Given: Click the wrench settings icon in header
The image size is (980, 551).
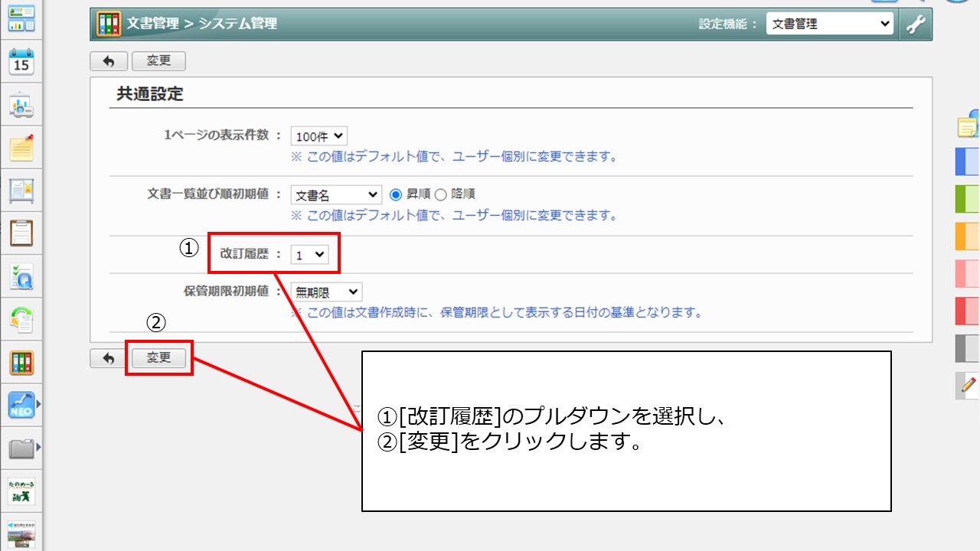Looking at the screenshot, I should click(x=916, y=24).
